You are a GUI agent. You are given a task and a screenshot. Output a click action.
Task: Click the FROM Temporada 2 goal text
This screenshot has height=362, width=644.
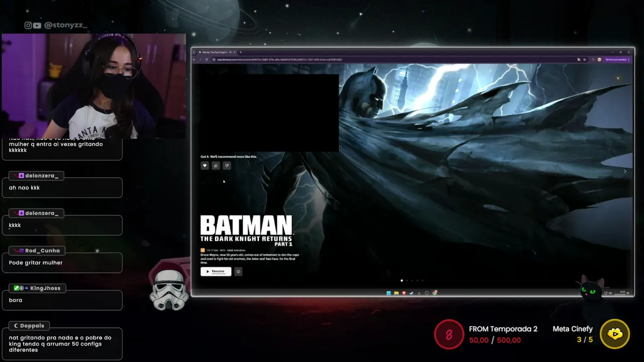pos(503,329)
